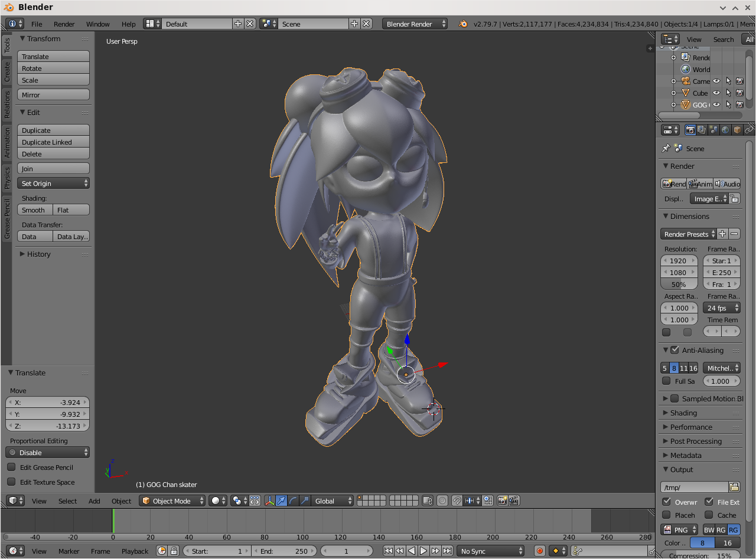Enable Sampled Motion Blur checkbox
Image resolution: width=756 pixels, height=559 pixels.
click(x=674, y=398)
